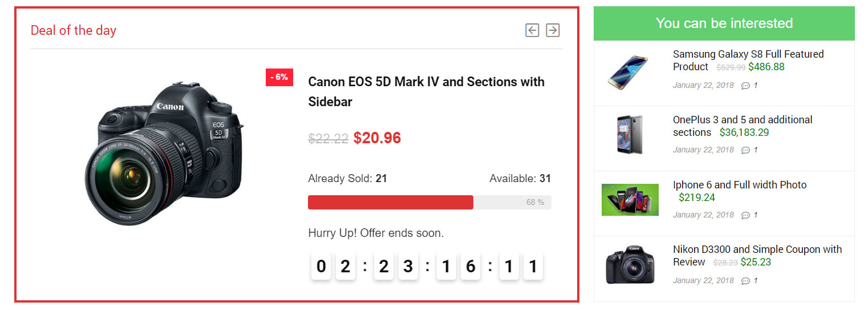Screen dimensions: 868x310
Task: Open Iphone 6 and Full width Photo link
Action: [740, 185]
